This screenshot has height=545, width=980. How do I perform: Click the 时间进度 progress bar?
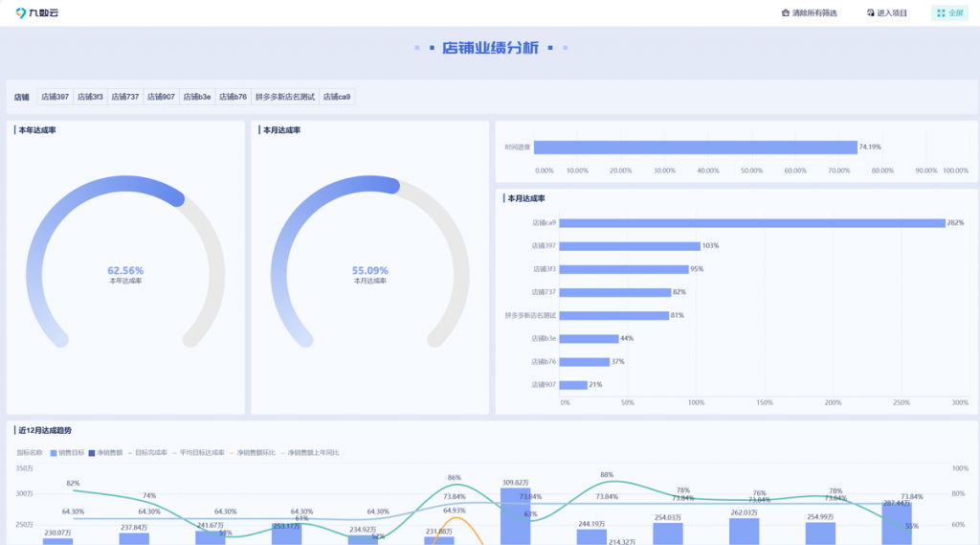coord(695,148)
